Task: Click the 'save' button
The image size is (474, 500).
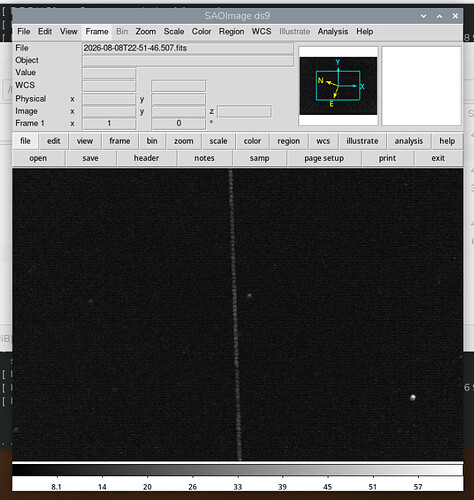Action: [x=90, y=158]
